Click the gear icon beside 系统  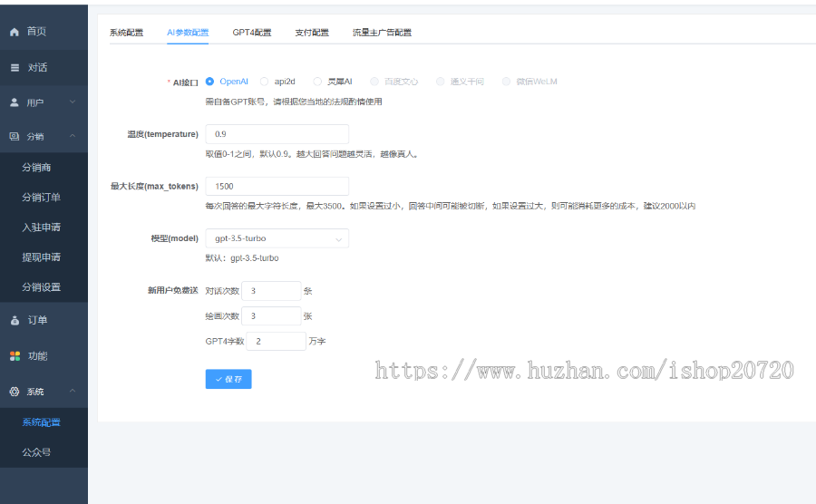(x=15, y=391)
